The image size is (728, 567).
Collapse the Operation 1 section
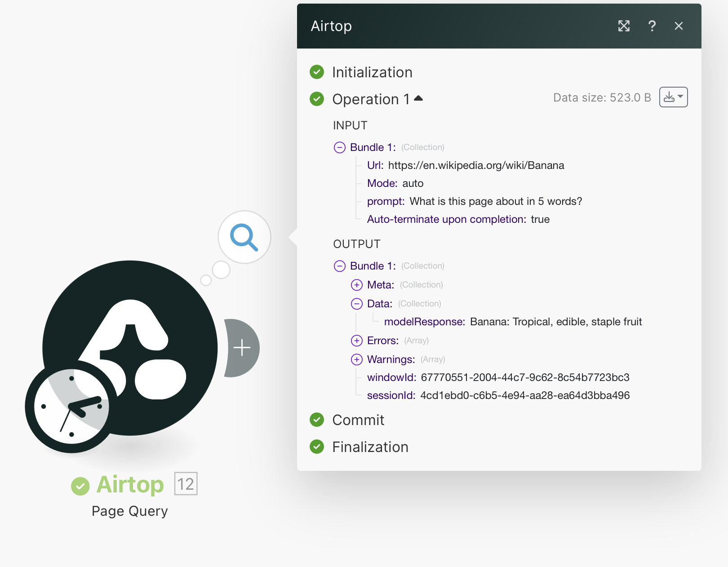point(419,99)
